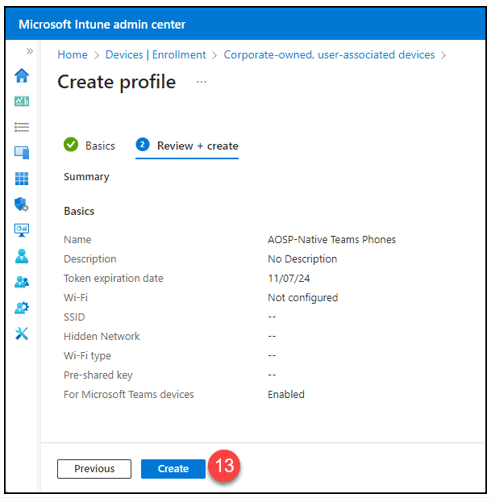Click the SSID label
The height and width of the screenshot is (498, 492).
pyautogui.click(x=74, y=317)
